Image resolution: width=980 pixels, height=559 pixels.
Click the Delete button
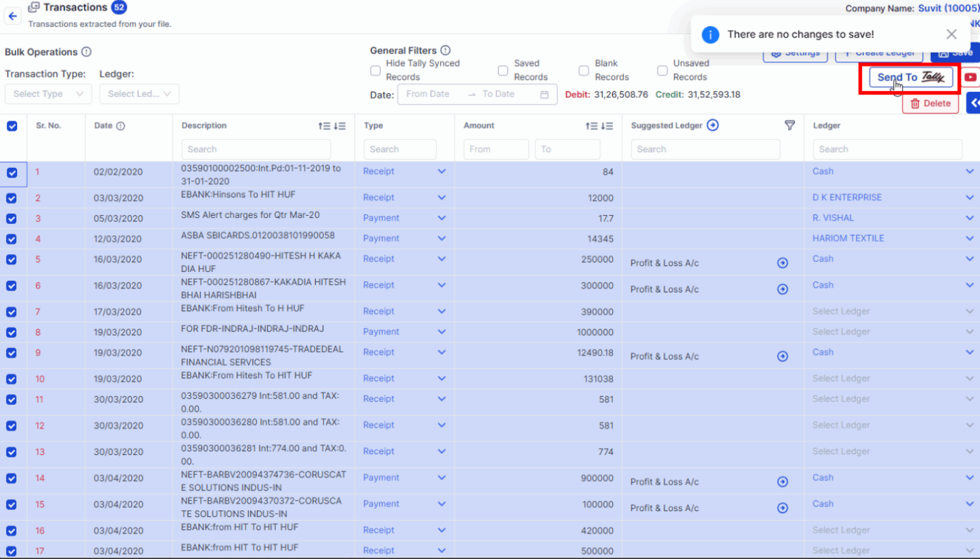(x=930, y=103)
